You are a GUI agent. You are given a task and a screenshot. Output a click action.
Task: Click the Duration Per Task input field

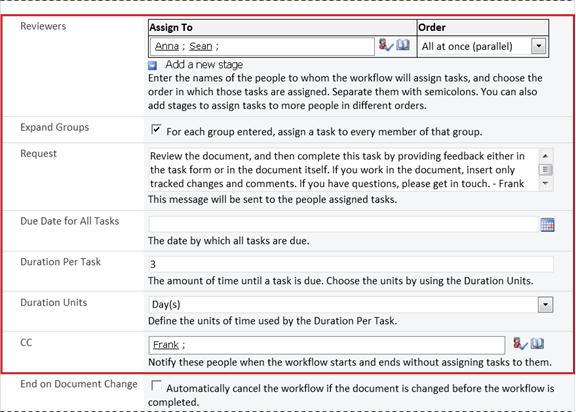pyautogui.click(x=351, y=264)
